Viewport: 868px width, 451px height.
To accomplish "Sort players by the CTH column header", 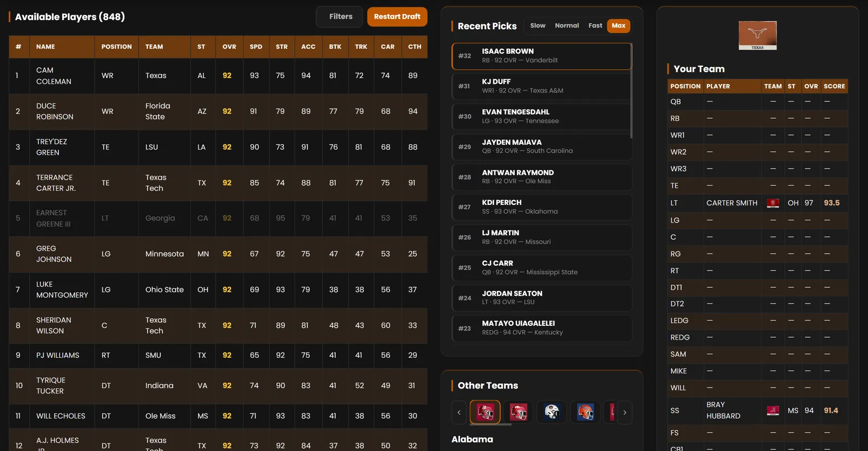I will click(x=415, y=47).
